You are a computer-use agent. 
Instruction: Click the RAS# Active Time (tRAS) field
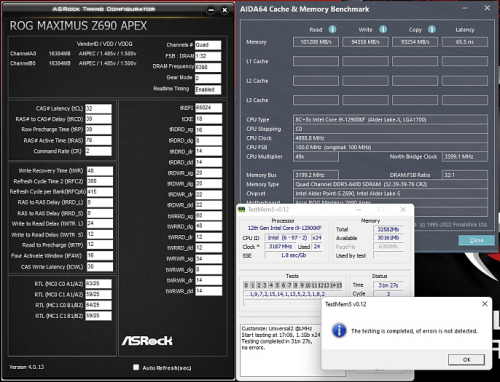(x=98, y=140)
